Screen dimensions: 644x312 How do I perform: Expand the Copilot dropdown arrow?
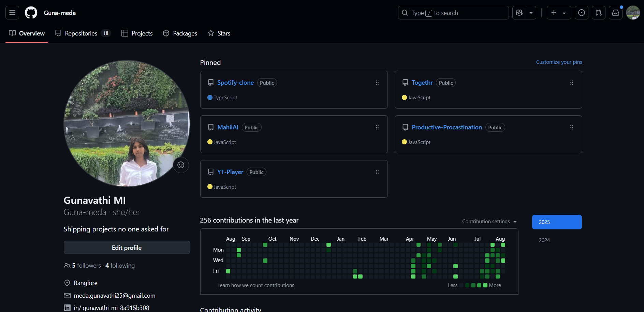[531, 13]
